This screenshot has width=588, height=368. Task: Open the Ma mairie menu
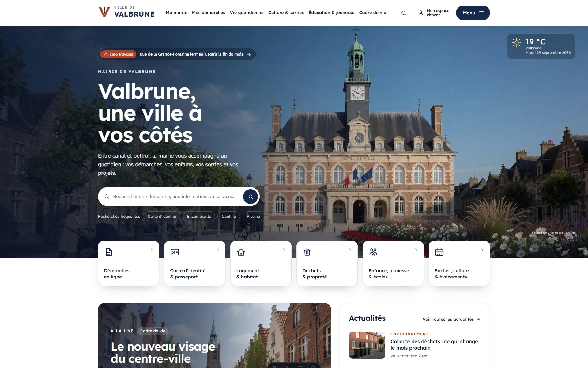point(176,13)
